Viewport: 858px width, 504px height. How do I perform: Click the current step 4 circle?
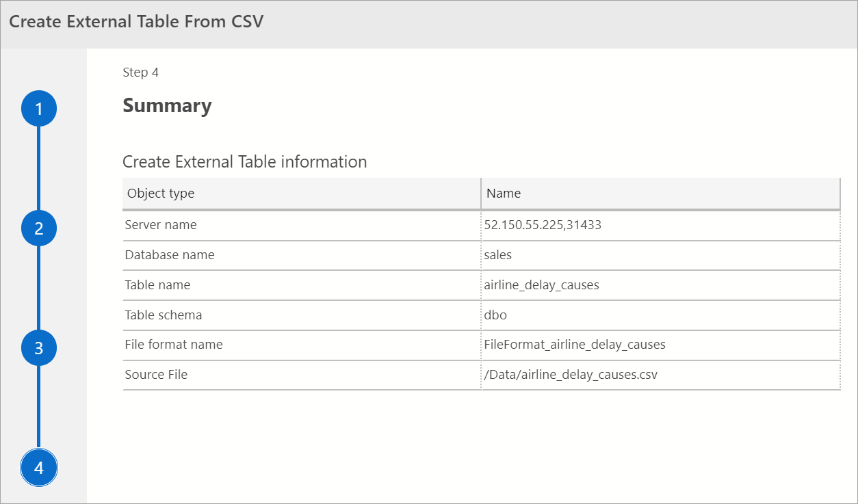39,468
